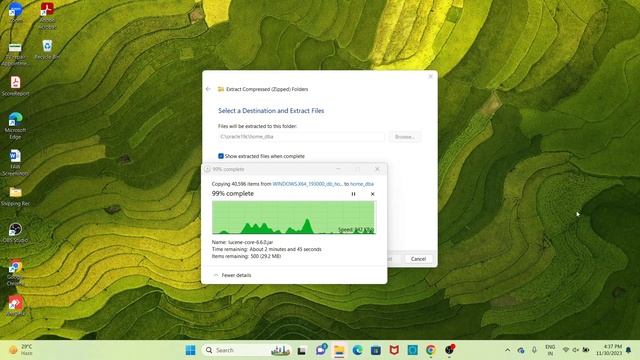Toggle Show extracted files when complete checkbox
The width and height of the screenshot is (640, 360).
221,156
